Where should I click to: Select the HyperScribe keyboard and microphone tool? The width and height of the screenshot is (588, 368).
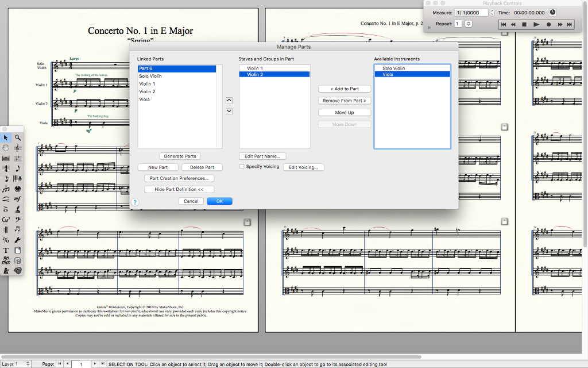pos(18,178)
